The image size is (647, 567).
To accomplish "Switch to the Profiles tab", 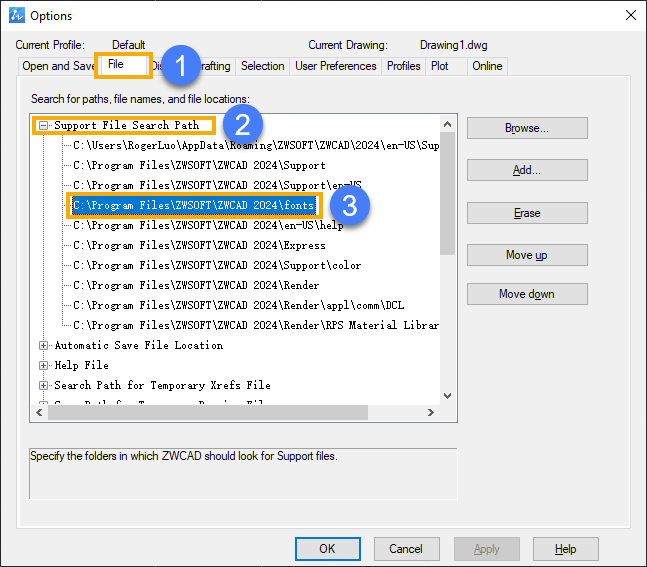I will (x=404, y=66).
